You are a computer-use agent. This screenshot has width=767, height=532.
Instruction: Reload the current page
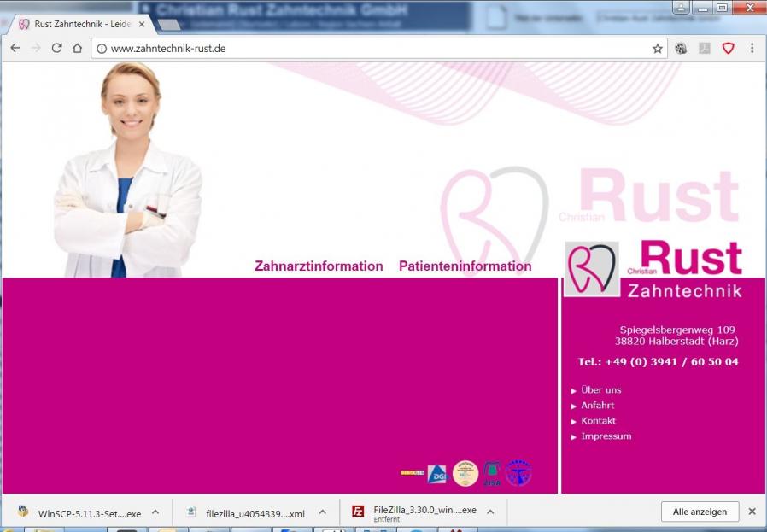pos(56,48)
